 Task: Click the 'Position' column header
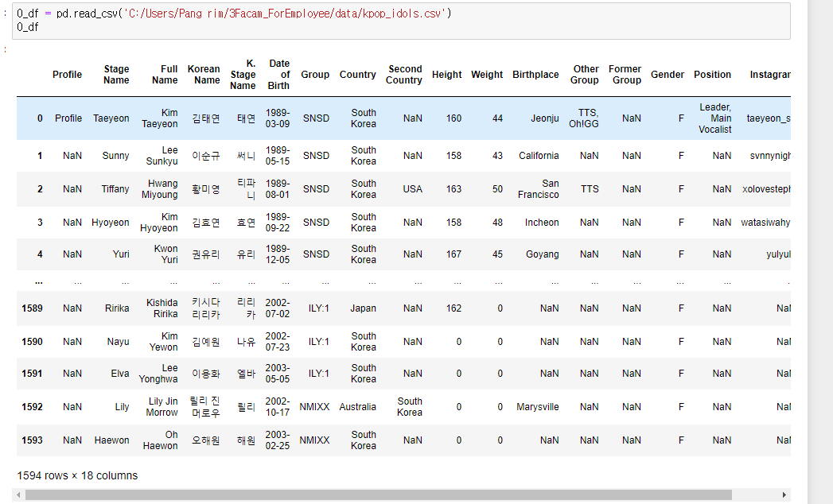click(712, 75)
